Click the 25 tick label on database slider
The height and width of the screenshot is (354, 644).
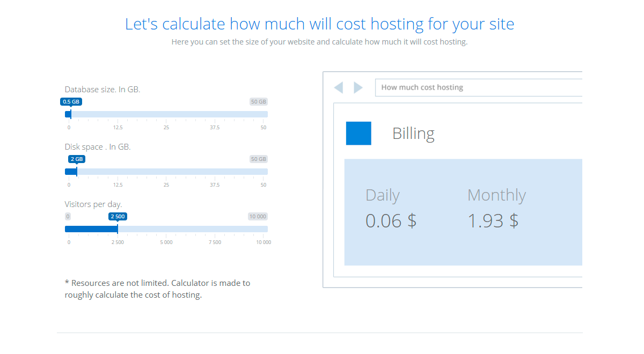166,127
